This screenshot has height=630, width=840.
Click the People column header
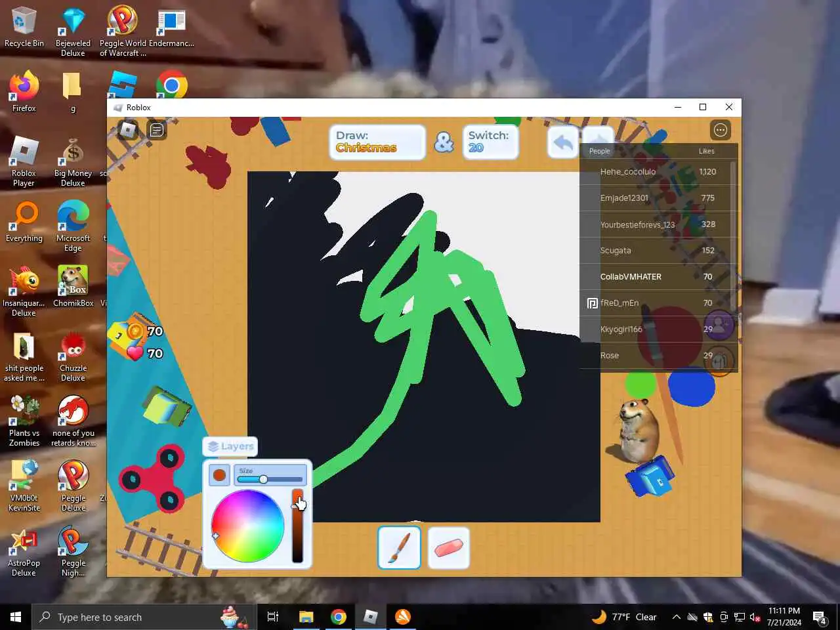tap(599, 151)
